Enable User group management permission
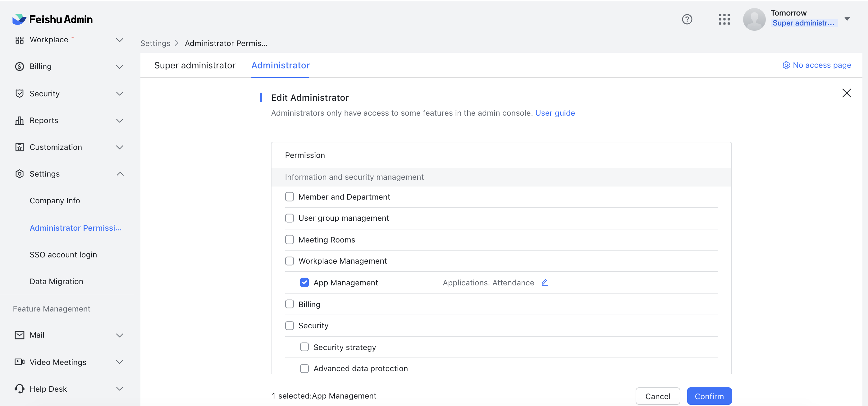The width and height of the screenshot is (868, 406). tap(290, 218)
